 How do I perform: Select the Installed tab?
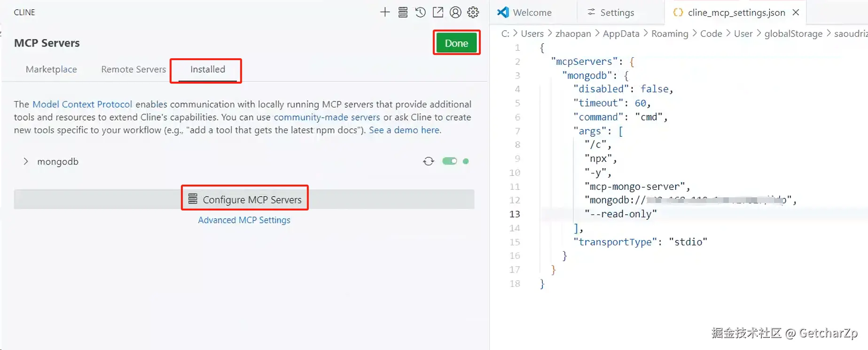point(208,70)
